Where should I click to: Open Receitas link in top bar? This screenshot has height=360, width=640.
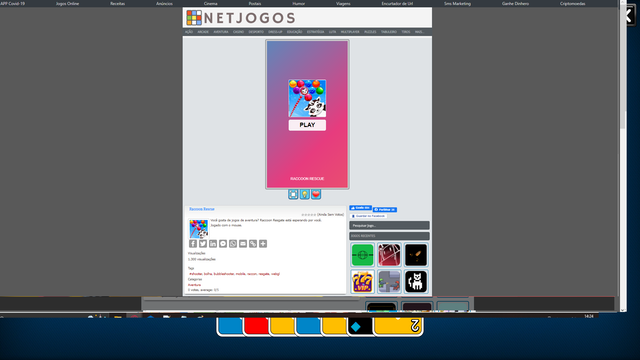pos(118,3)
